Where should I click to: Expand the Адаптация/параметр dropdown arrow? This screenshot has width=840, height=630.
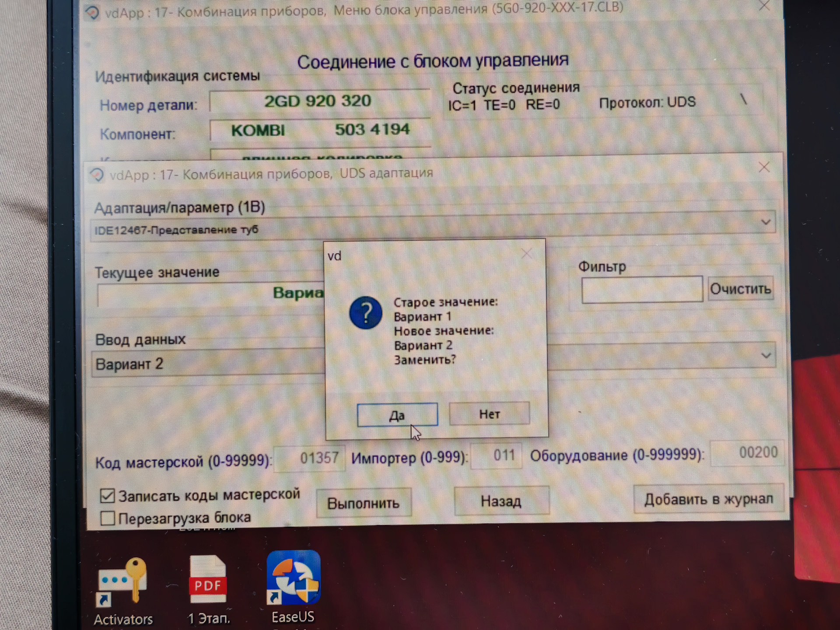pyautogui.click(x=766, y=222)
